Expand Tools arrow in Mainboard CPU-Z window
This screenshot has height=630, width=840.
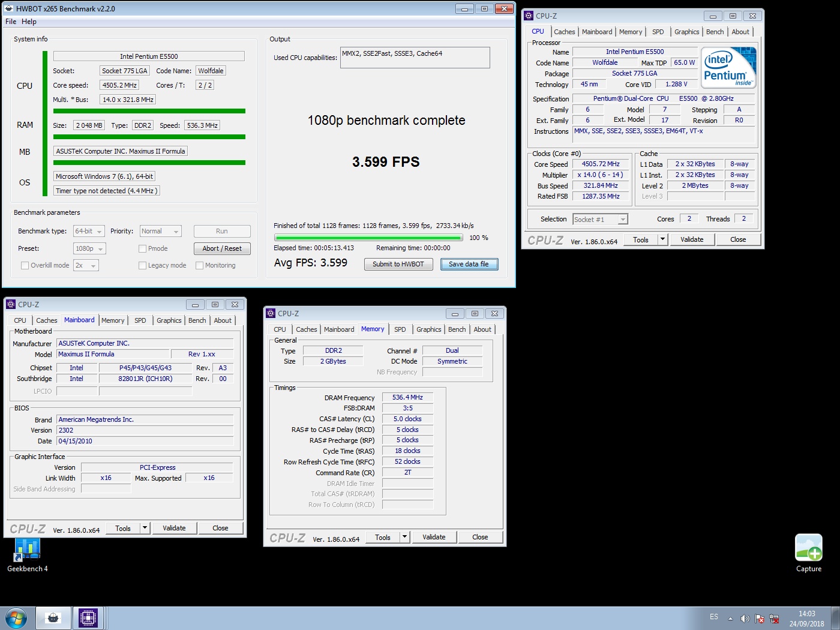(145, 528)
